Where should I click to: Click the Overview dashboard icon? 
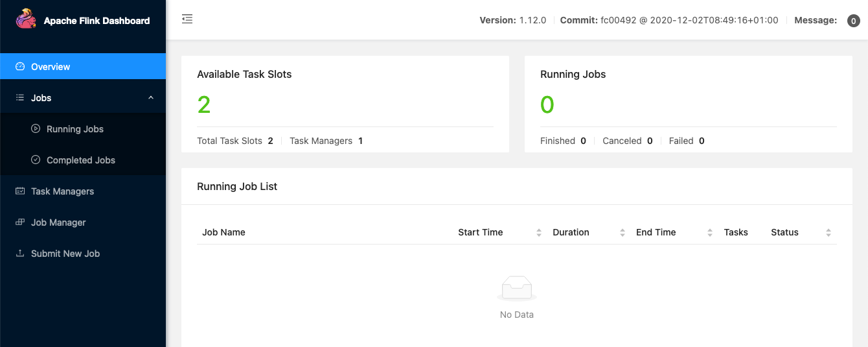pyautogui.click(x=20, y=66)
